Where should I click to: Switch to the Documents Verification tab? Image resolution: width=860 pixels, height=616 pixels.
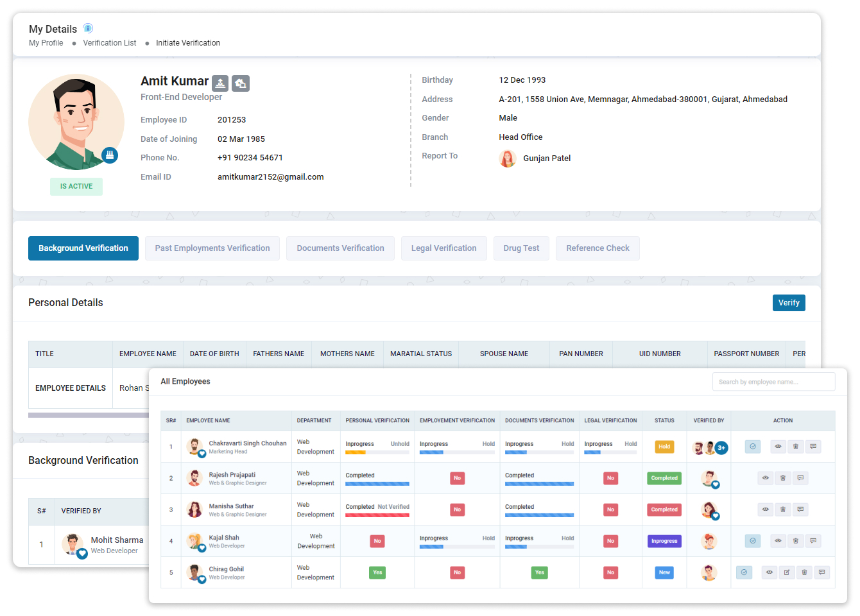340,248
